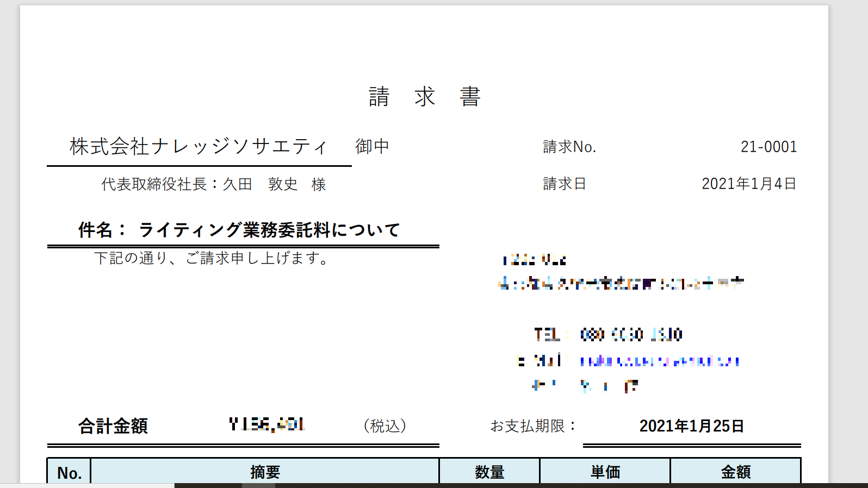Click the 御中 text after company name

coord(372,146)
